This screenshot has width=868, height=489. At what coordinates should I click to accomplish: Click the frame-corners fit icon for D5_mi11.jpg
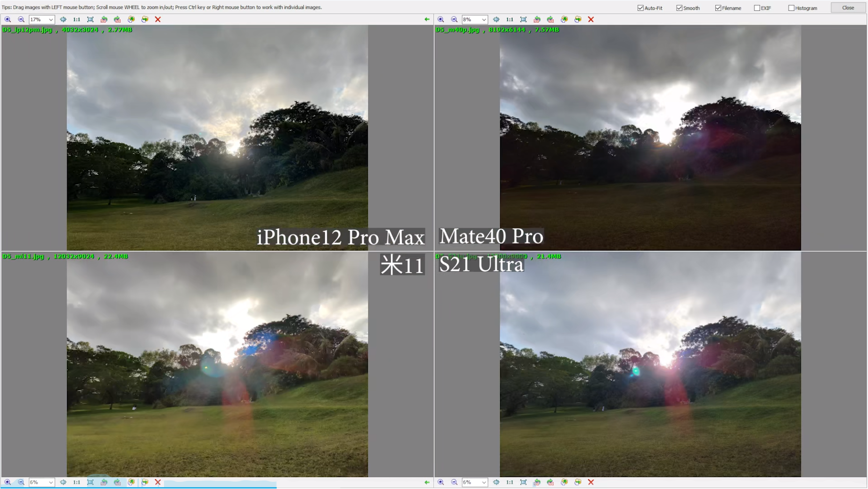pyautogui.click(x=90, y=482)
